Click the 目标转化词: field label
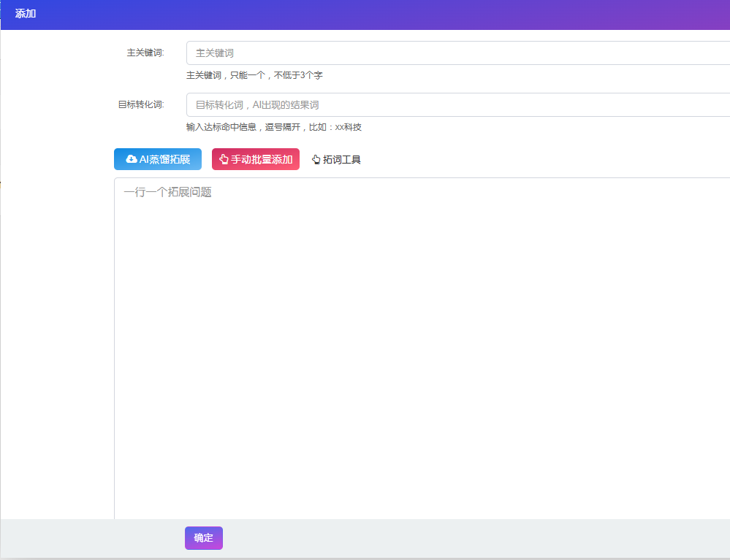The image size is (730, 560). click(x=141, y=104)
